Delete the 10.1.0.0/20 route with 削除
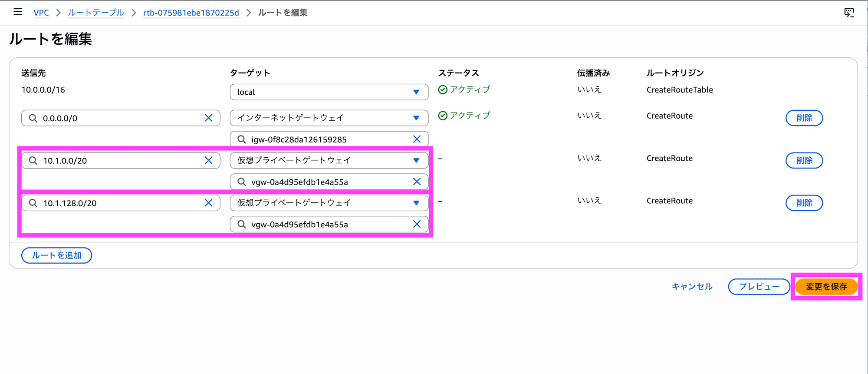 (804, 160)
